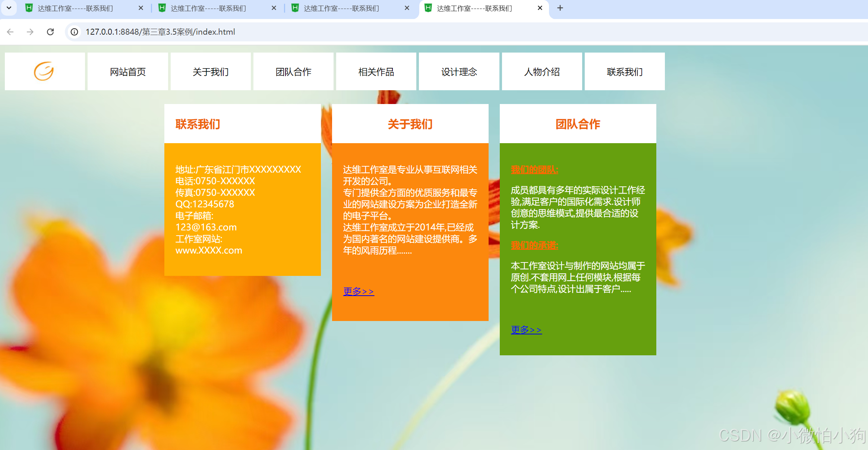The image size is (868, 450).
Task: Click the 联系我们 card heading
Action: coord(198,124)
